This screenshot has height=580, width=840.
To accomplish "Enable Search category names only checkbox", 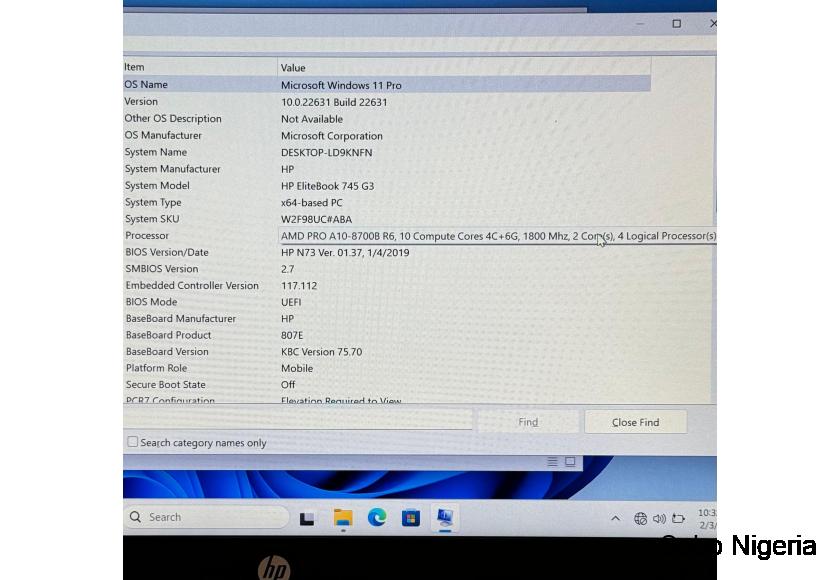I will (x=133, y=442).
